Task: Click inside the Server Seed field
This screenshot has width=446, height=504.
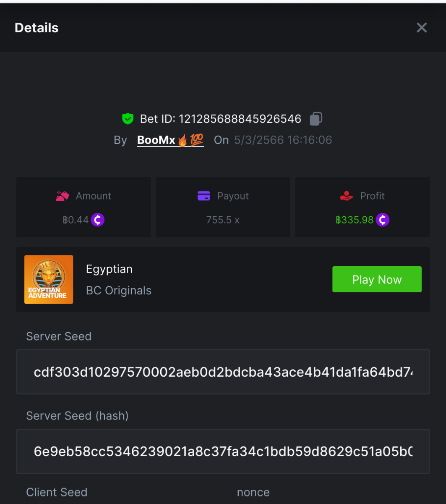Action: coord(223,372)
